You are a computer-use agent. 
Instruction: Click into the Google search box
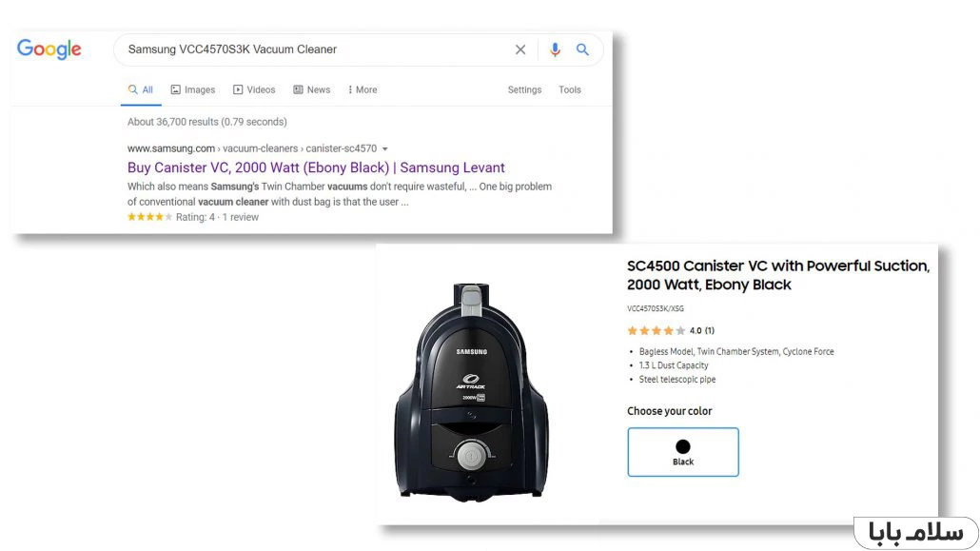[312, 49]
